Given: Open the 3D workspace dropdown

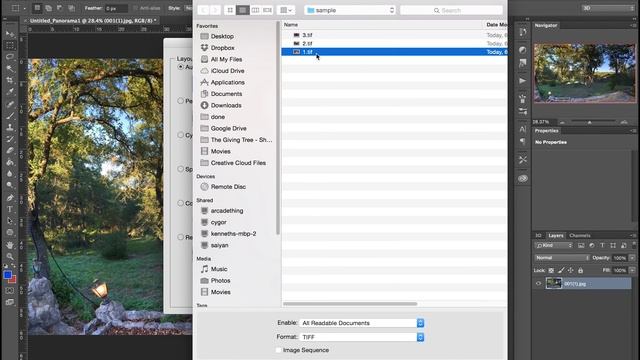Looking at the screenshot, I should [608, 8].
